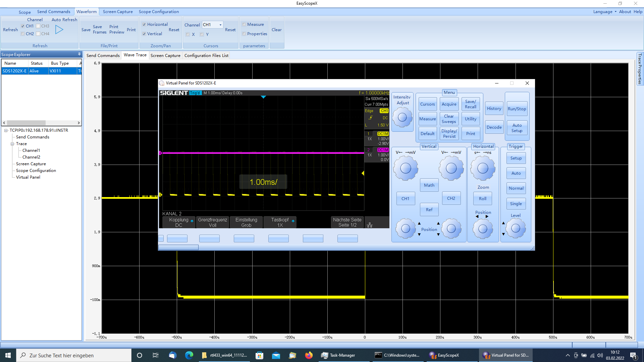Image resolution: width=644 pixels, height=362 pixels.
Task: Open Microsoft Store from taskbar
Action: (259, 355)
